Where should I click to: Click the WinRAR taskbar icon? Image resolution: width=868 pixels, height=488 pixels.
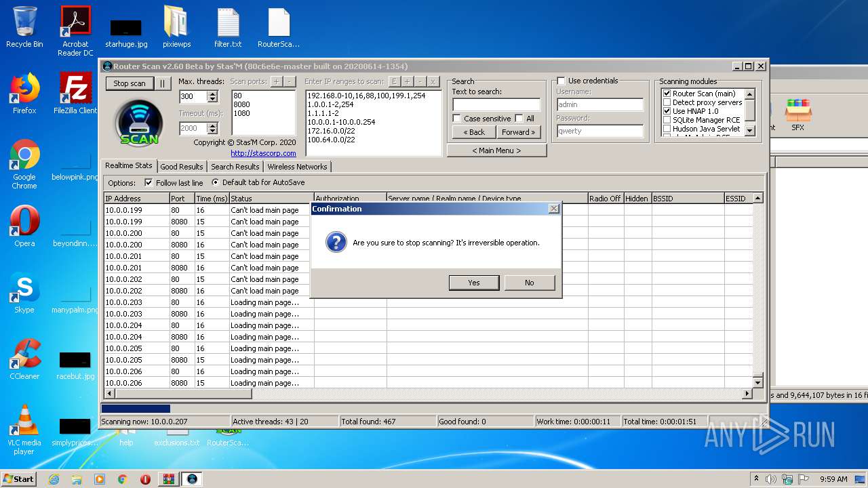tap(168, 479)
